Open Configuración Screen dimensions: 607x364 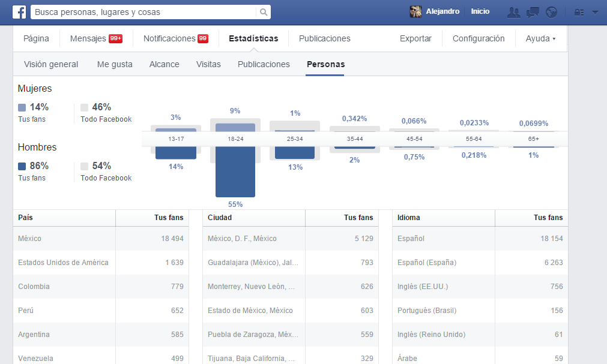(479, 38)
